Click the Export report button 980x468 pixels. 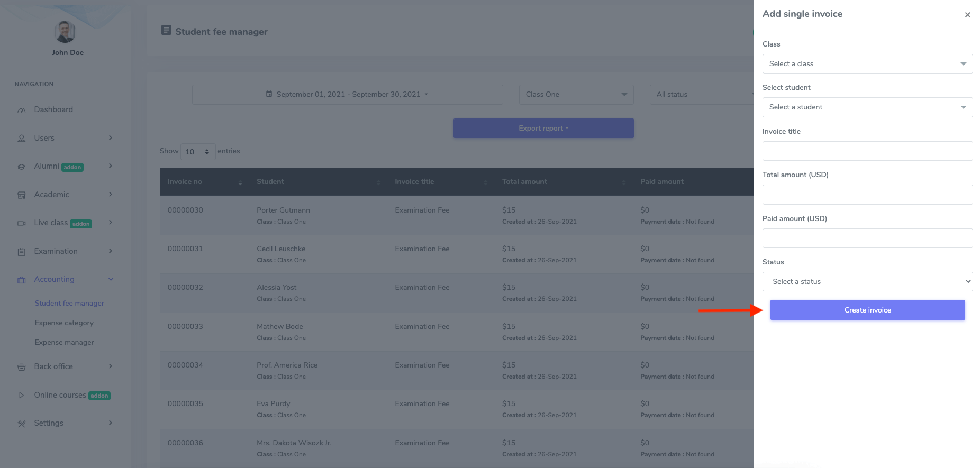543,129
